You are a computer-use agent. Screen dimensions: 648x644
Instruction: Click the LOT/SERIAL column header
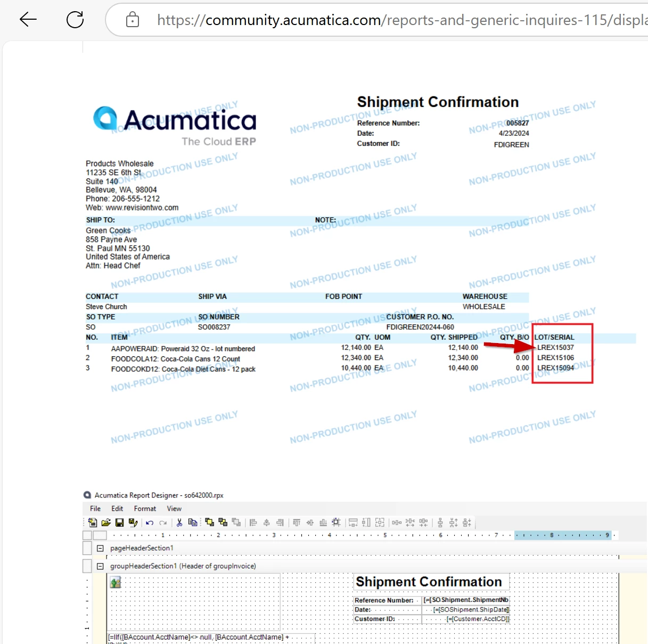pos(554,337)
